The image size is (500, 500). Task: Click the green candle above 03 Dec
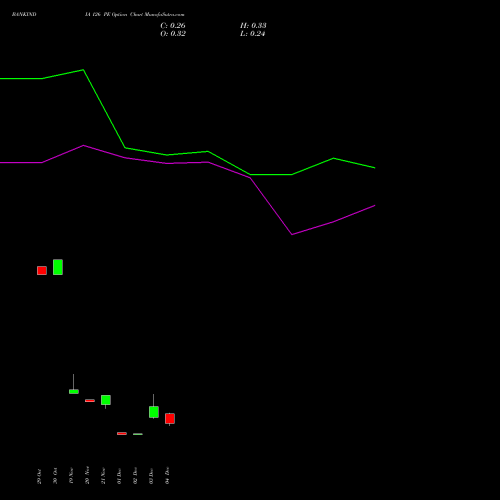(154, 412)
